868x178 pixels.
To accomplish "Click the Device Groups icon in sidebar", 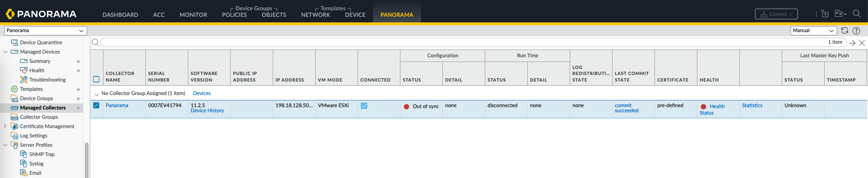I will [x=14, y=98].
